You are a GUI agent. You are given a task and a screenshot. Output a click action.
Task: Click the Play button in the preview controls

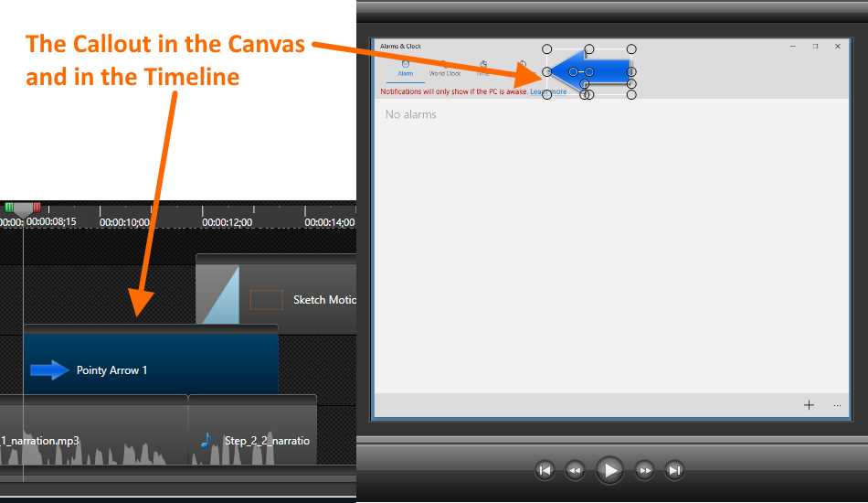[609, 470]
